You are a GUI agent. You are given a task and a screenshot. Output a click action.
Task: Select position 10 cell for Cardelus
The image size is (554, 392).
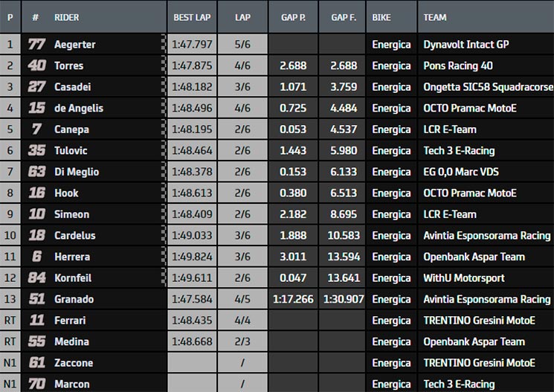tap(10, 235)
